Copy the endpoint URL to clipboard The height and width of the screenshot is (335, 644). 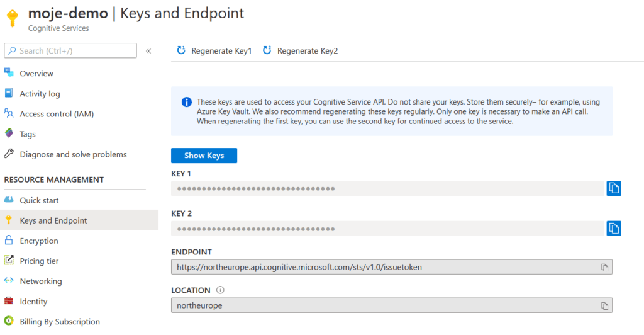pos(604,268)
